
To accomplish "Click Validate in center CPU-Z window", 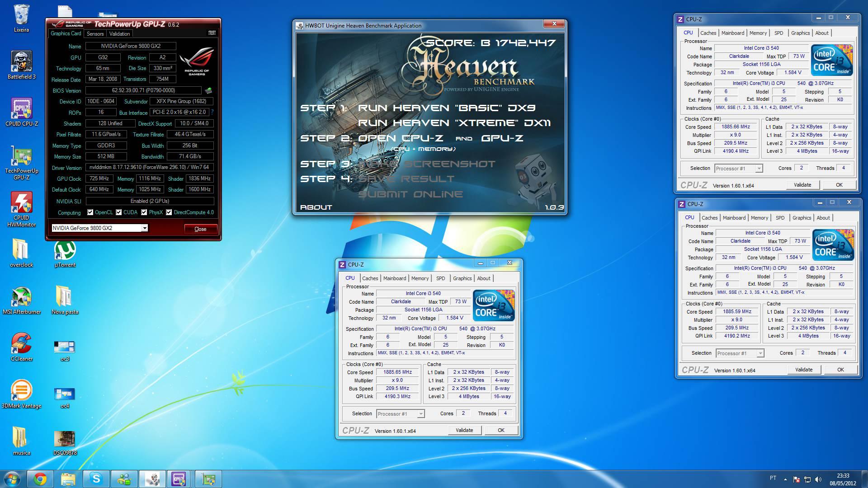I will pyautogui.click(x=464, y=430).
